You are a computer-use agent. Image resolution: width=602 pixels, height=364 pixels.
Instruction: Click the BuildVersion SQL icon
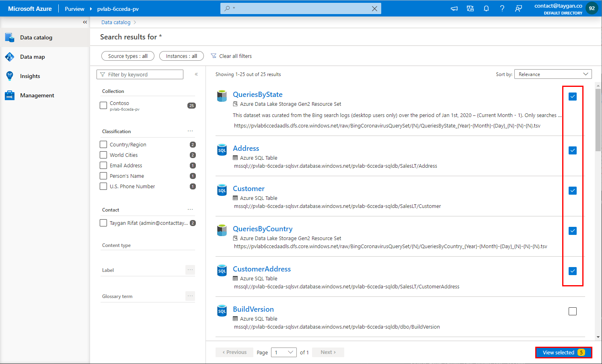[222, 311]
